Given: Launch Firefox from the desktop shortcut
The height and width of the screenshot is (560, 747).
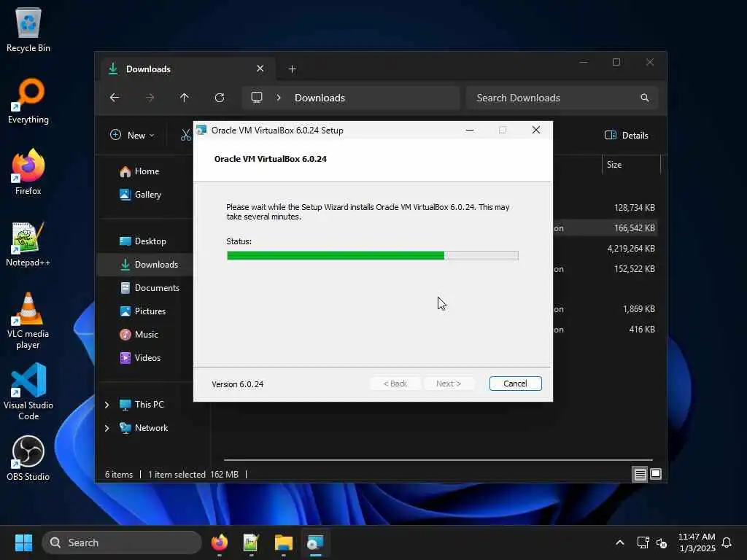Looking at the screenshot, I should pyautogui.click(x=28, y=172).
